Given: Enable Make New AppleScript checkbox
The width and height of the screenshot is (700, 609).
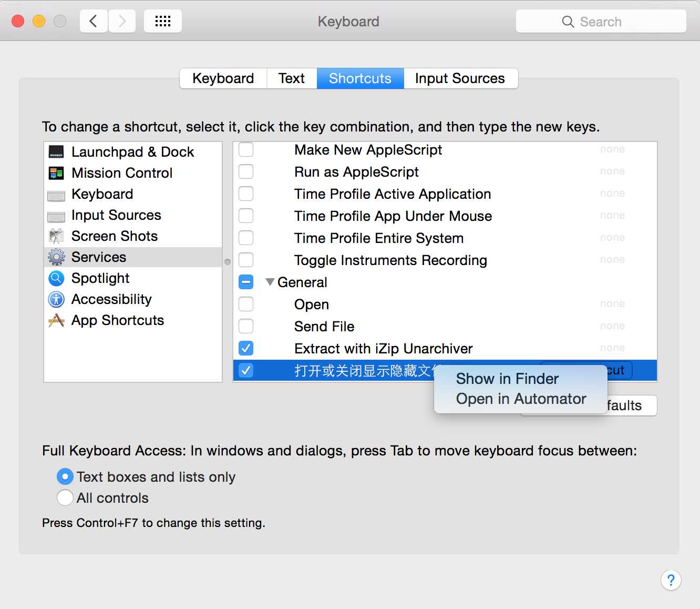Looking at the screenshot, I should (246, 149).
